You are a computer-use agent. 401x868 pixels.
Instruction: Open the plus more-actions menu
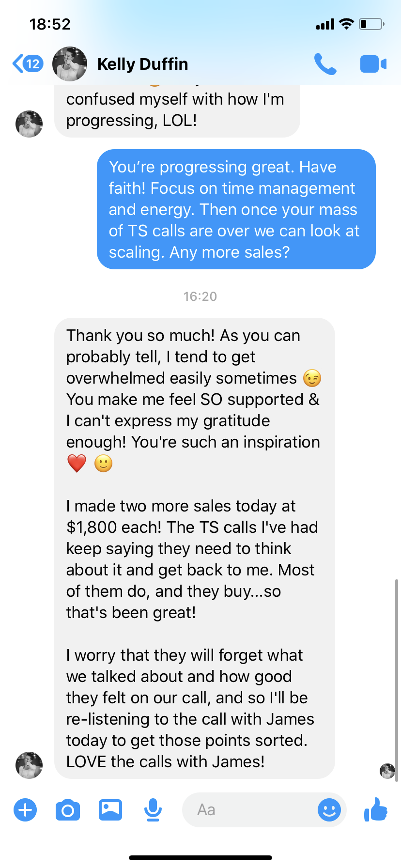pos(25,809)
